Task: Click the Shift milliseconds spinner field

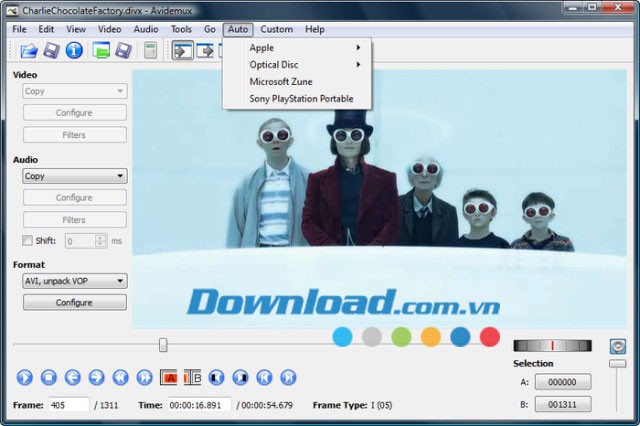Action: click(x=86, y=241)
